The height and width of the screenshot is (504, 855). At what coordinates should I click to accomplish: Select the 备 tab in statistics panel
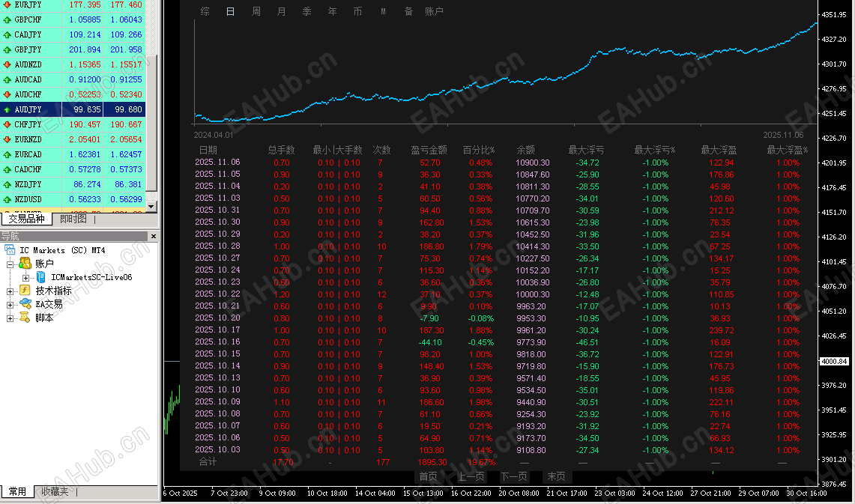tap(408, 11)
